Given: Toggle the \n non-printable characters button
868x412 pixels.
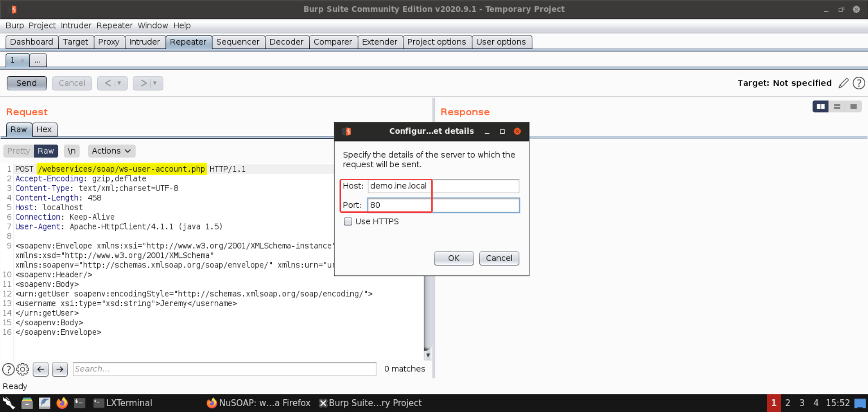Looking at the screenshot, I should point(71,151).
